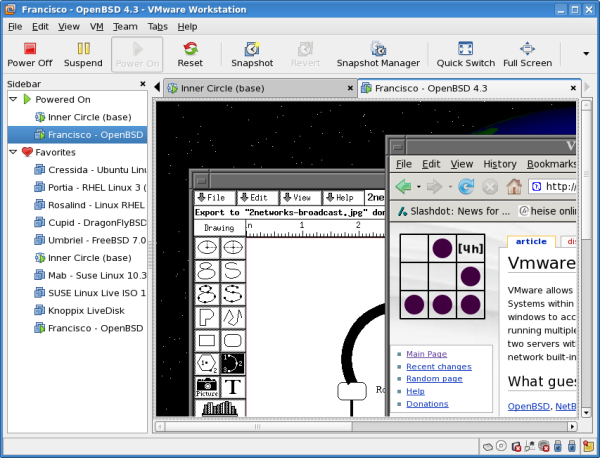The width and height of the screenshot is (600, 458).
Task: Select the polyline zigzag tool
Action: pos(232,317)
